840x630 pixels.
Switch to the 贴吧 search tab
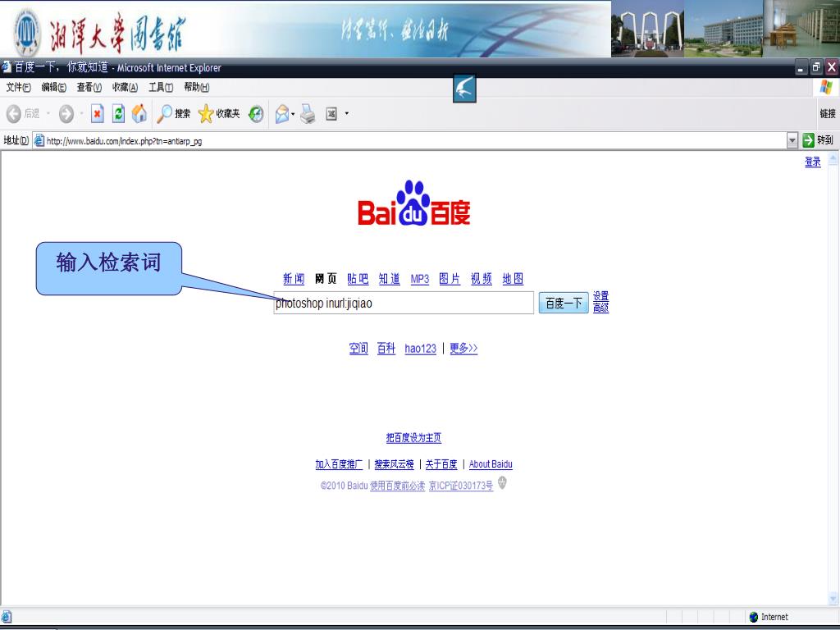tap(358, 279)
